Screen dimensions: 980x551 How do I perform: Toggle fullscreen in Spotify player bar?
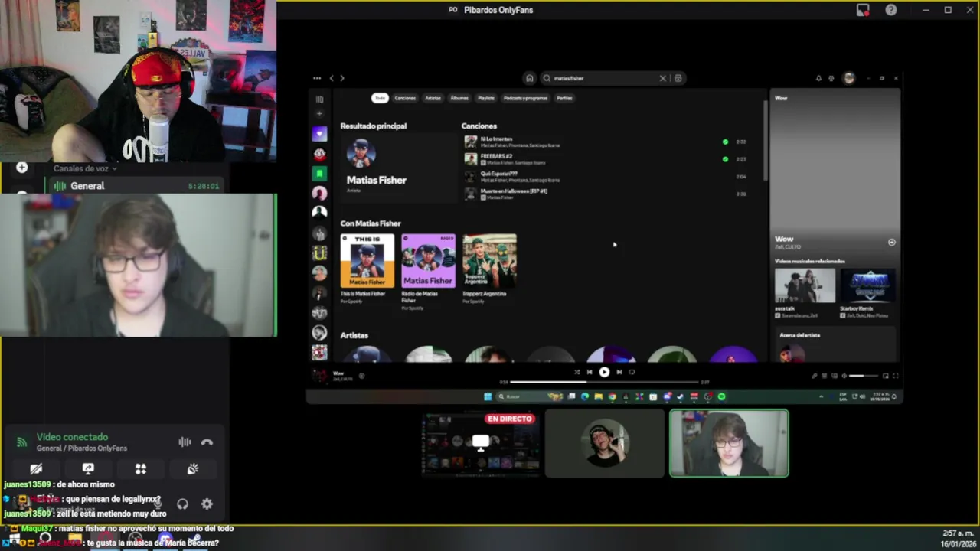click(x=895, y=376)
